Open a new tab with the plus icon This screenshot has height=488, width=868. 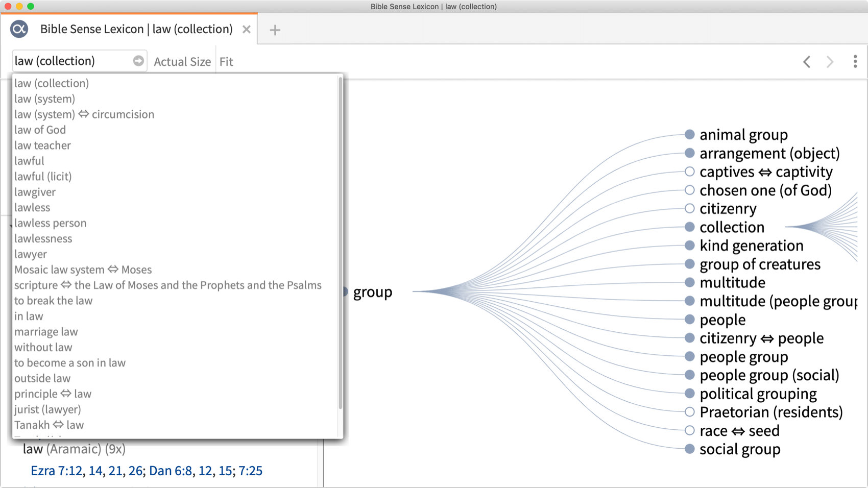pos(275,30)
